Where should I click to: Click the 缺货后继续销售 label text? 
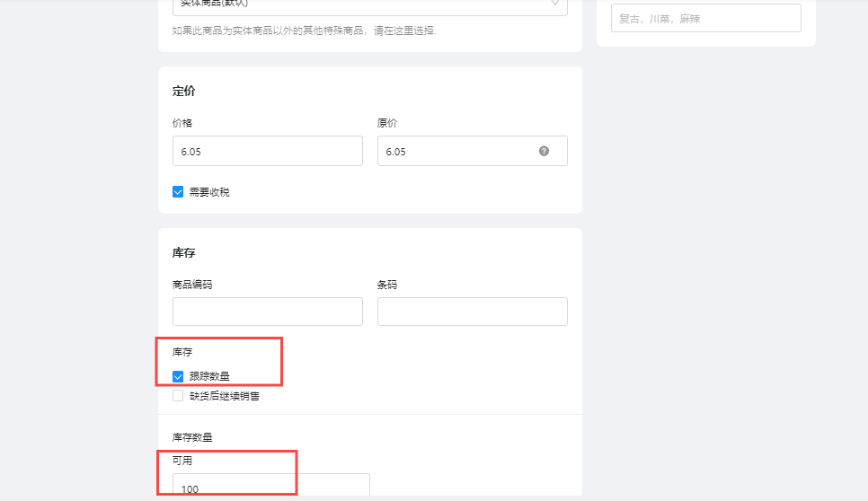coord(225,396)
